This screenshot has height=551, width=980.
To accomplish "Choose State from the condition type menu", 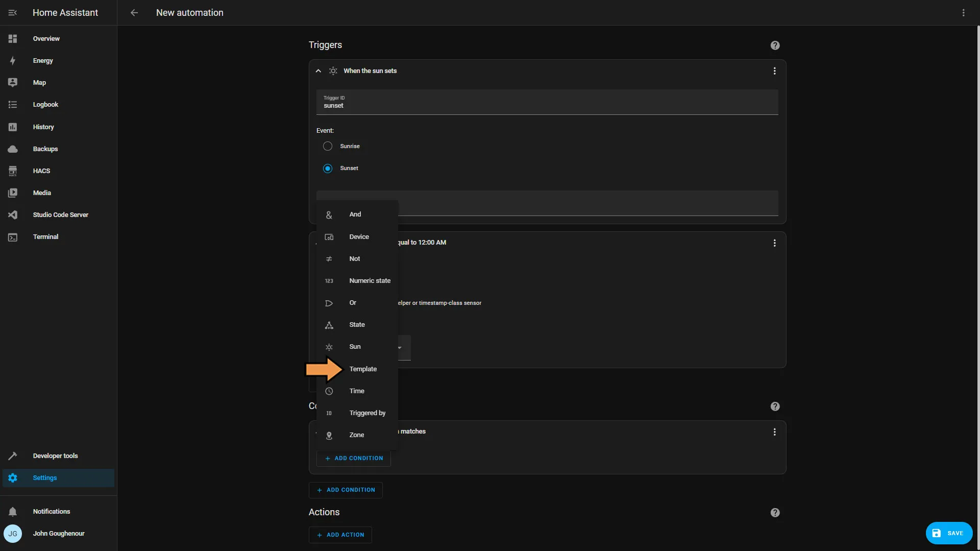I will pos(357,325).
